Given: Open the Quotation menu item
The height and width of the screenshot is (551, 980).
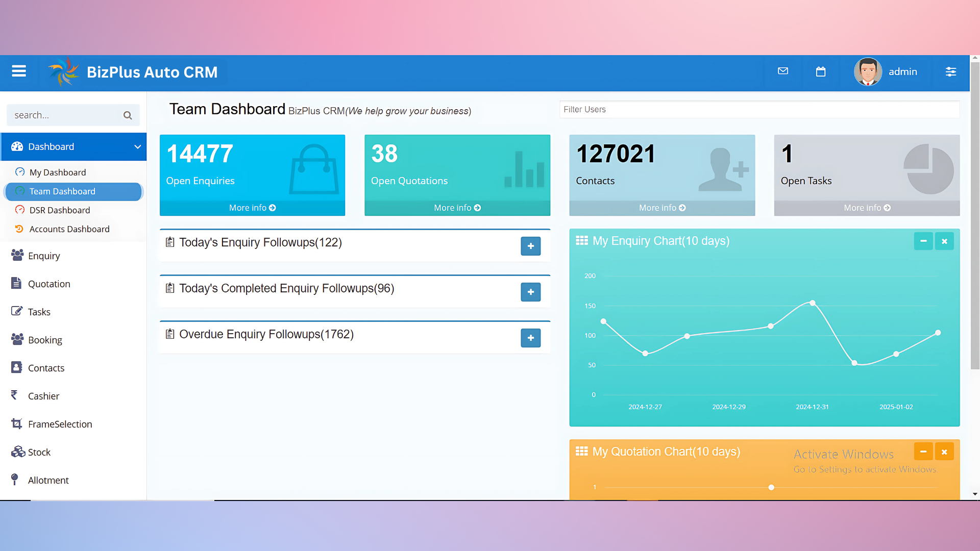Looking at the screenshot, I should coord(49,284).
